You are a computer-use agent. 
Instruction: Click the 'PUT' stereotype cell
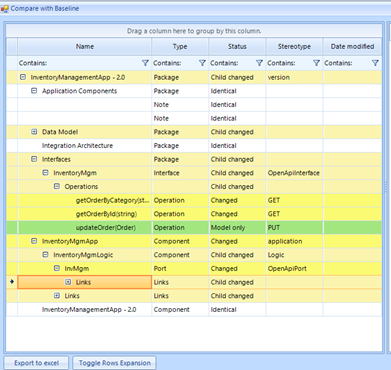[x=294, y=228]
